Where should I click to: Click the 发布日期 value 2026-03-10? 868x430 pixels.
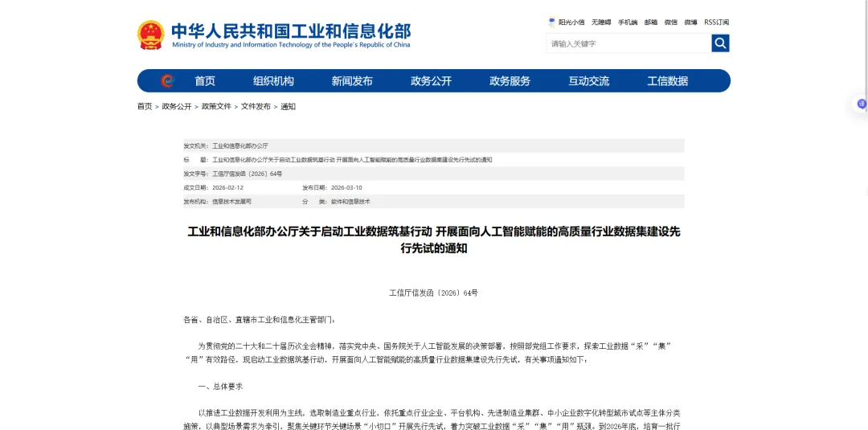pyautogui.click(x=346, y=187)
